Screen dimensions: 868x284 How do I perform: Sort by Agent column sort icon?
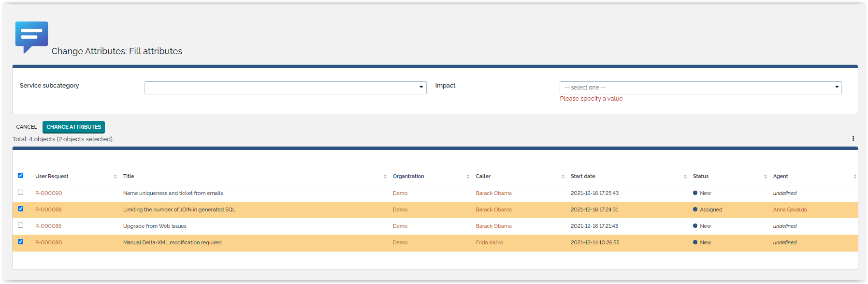click(854, 177)
